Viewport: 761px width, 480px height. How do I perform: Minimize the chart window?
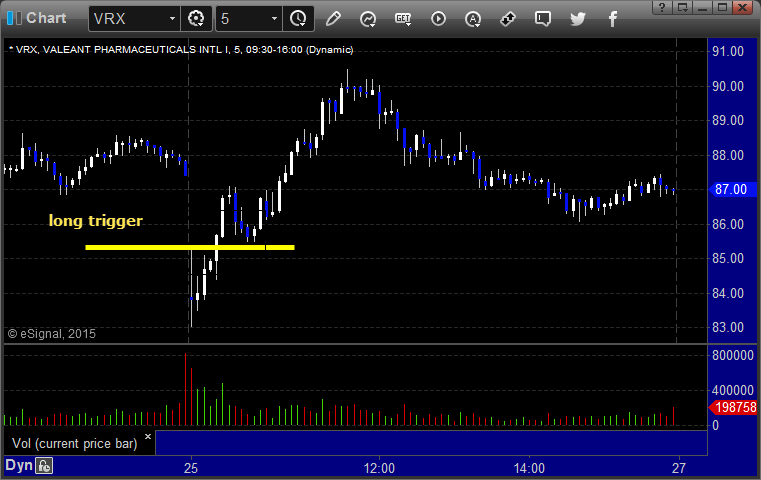(x=702, y=7)
